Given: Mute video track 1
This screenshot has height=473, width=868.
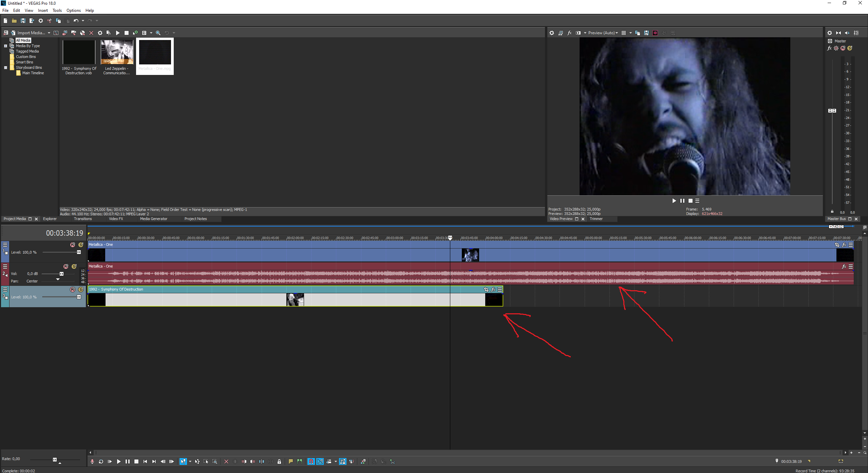Looking at the screenshot, I should tap(73, 245).
